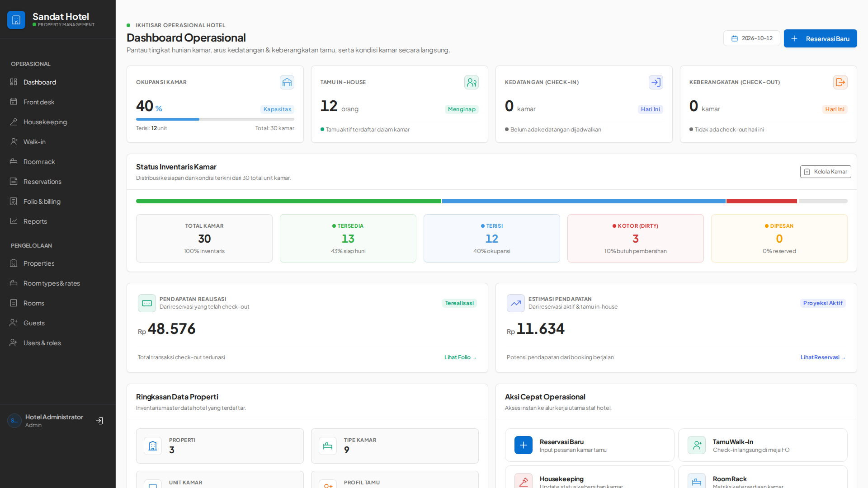Open Guests list from the sidebar

58,323
